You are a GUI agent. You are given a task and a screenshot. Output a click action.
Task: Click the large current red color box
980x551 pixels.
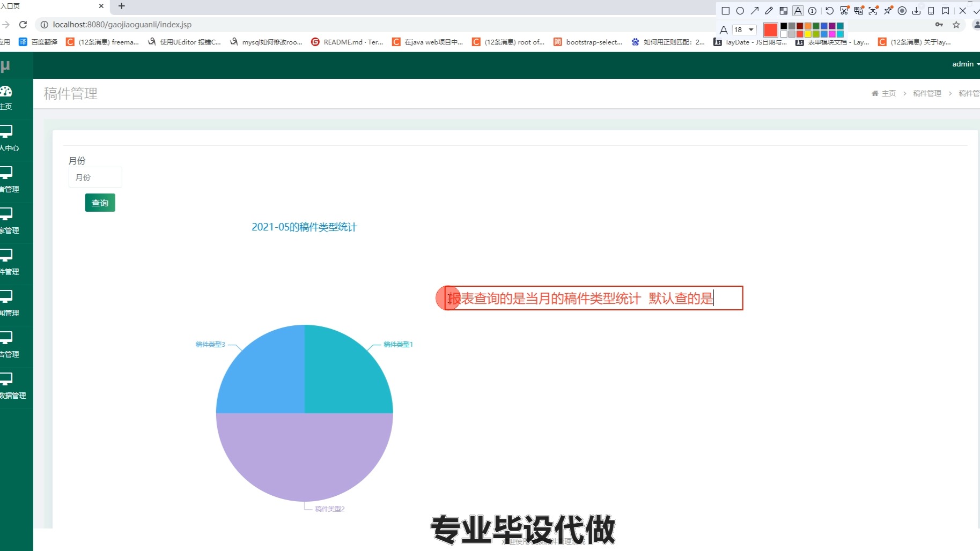(x=771, y=30)
